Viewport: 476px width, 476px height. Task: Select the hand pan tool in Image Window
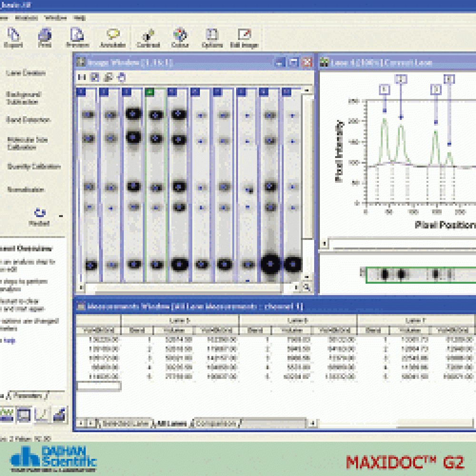(x=121, y=77)
